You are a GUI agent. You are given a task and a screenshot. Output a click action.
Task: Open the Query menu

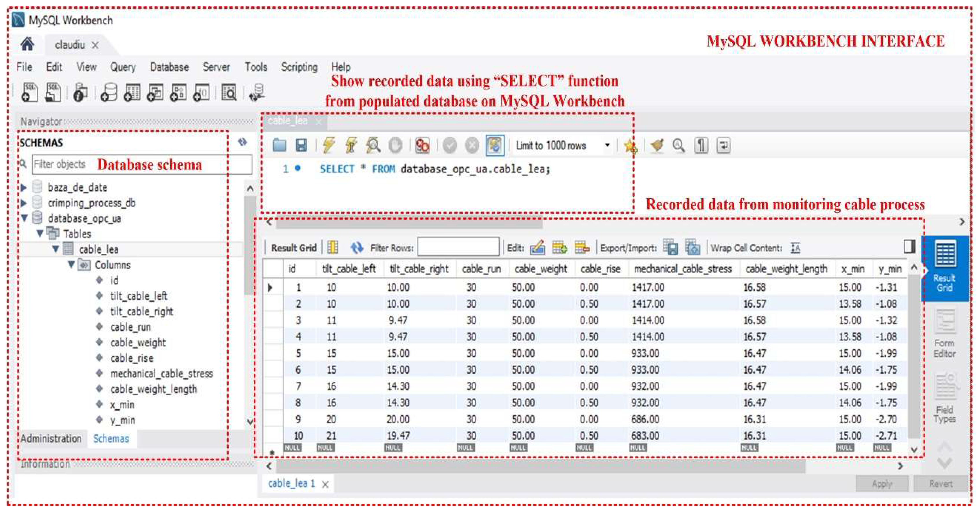click(x=123, y=67)
